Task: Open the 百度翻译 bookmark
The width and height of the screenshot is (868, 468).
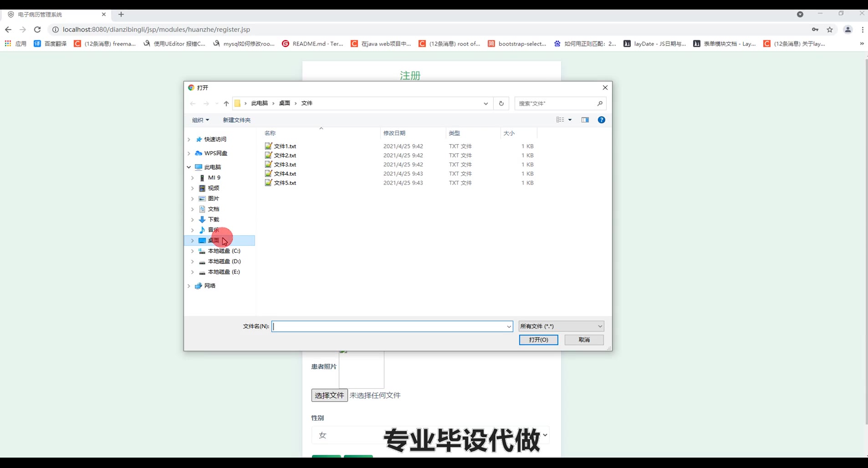Action: [x=50, y=44]
